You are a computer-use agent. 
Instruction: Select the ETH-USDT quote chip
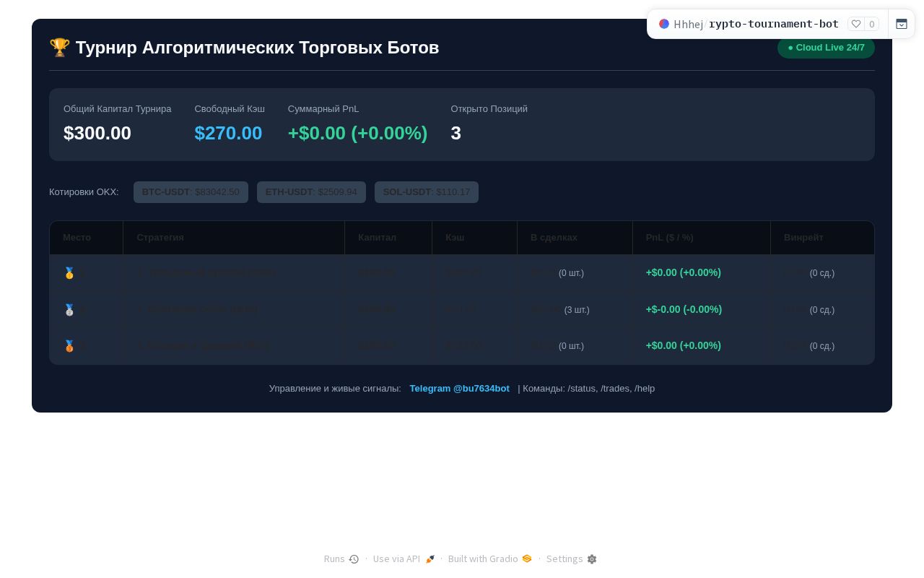(x=311, y=192)
